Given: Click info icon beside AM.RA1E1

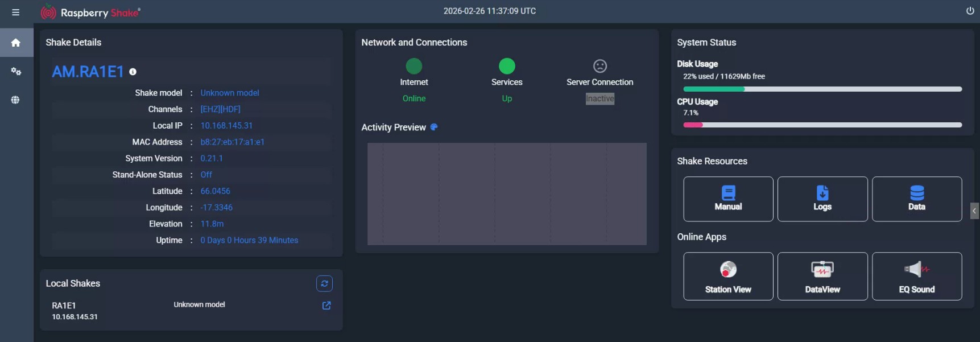Looking at the screenshot, I should [133, 72].
